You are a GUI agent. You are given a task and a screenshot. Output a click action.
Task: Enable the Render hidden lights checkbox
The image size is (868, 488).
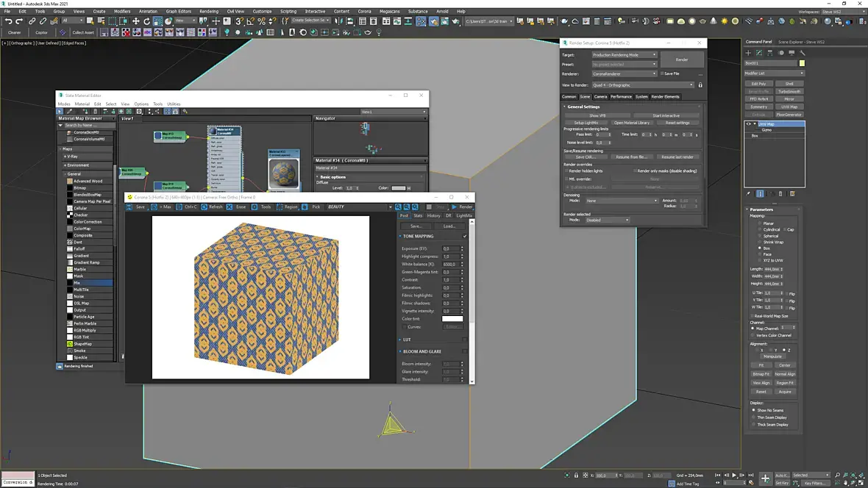(x=566, y=171)
